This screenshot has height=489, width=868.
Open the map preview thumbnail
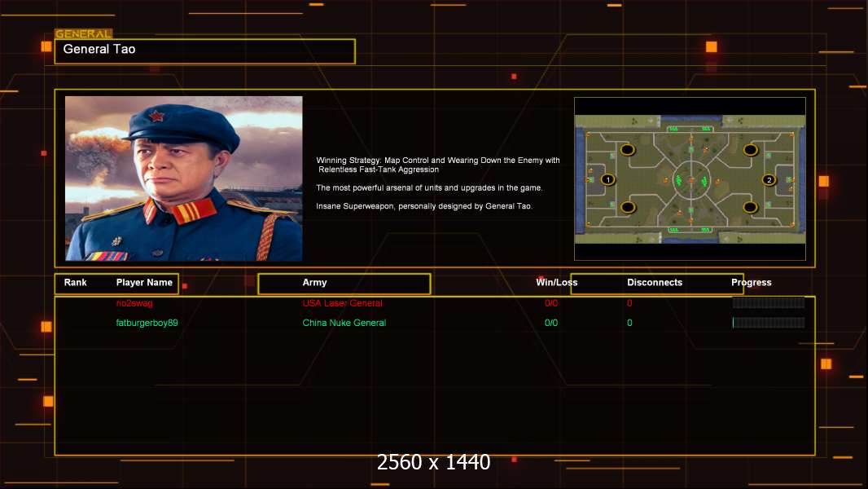click(x=690, y=178)
